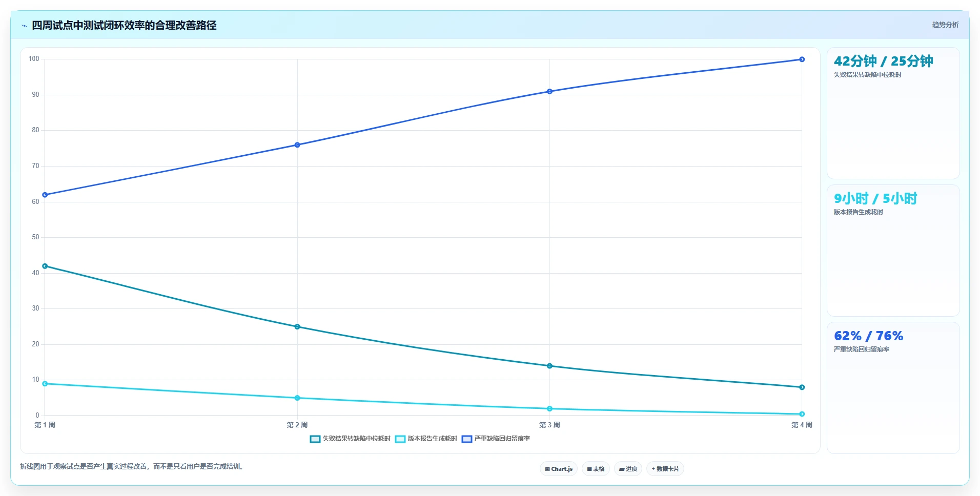Click the 100 y-axis label
The height and width of the screenshot is (496, 980).
tap(34, 59)
